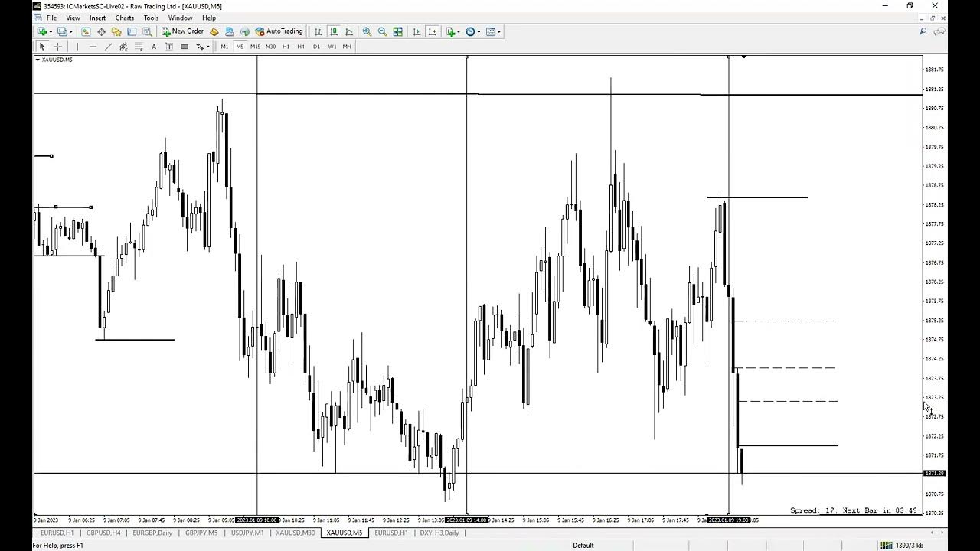Select the Fibonacci retracement tool
Image resolution: width=980 pixels, height=551 pixels.
pyautogui.click(x=139, y=47)
